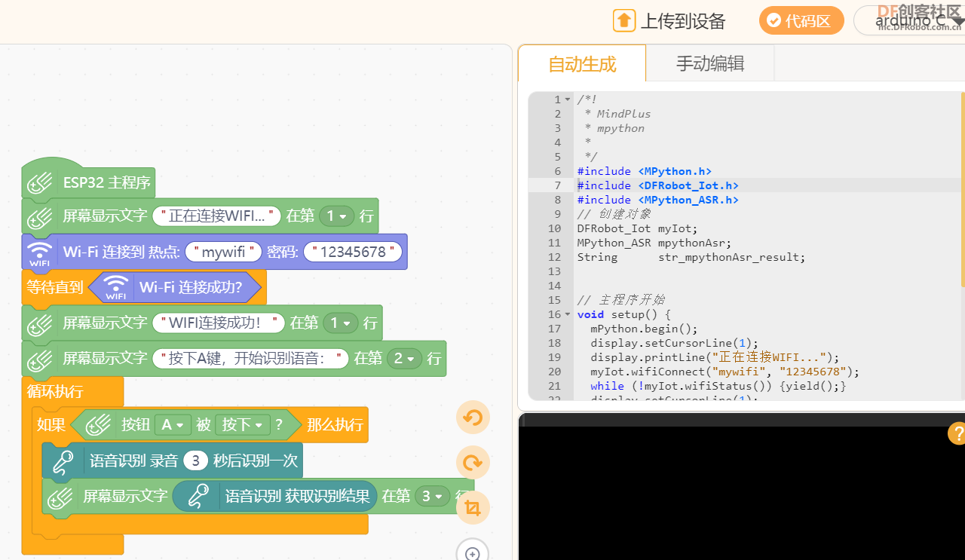Collapse code fold arrow at line 16
Viewport: 965px width, 560px height.
coord(568,314)
